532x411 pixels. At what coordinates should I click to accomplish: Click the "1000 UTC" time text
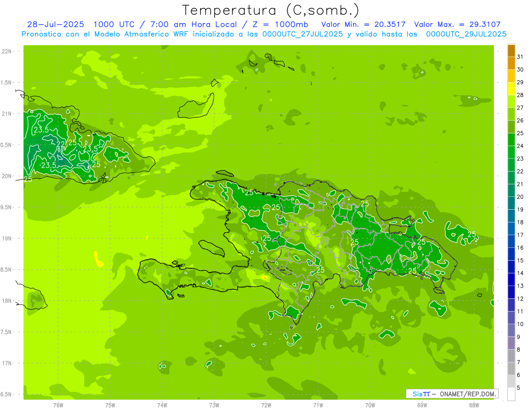113,24
